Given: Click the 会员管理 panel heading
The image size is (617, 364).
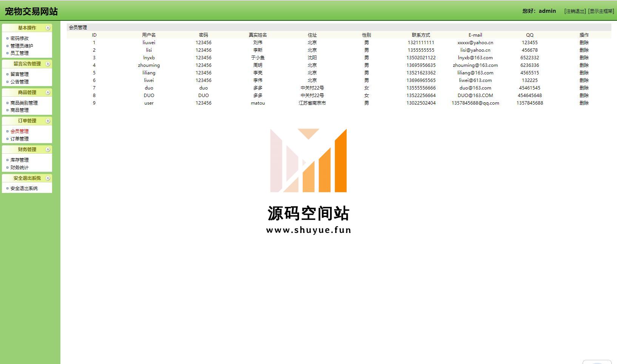Looking at the screenshot, I should [78, 27].
